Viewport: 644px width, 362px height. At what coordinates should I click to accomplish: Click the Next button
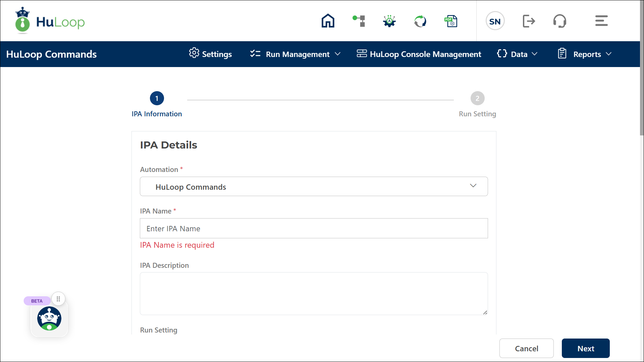[585, 348]
